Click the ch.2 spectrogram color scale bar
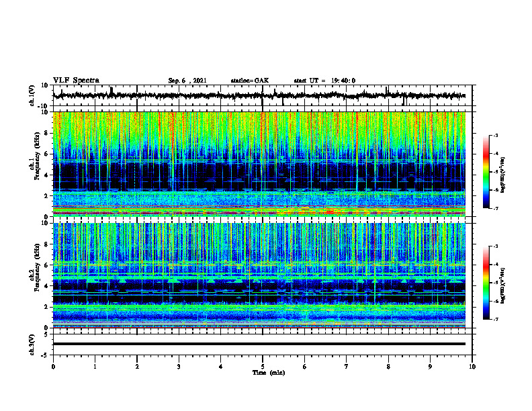Screen dimensions: 532x411 486,283
